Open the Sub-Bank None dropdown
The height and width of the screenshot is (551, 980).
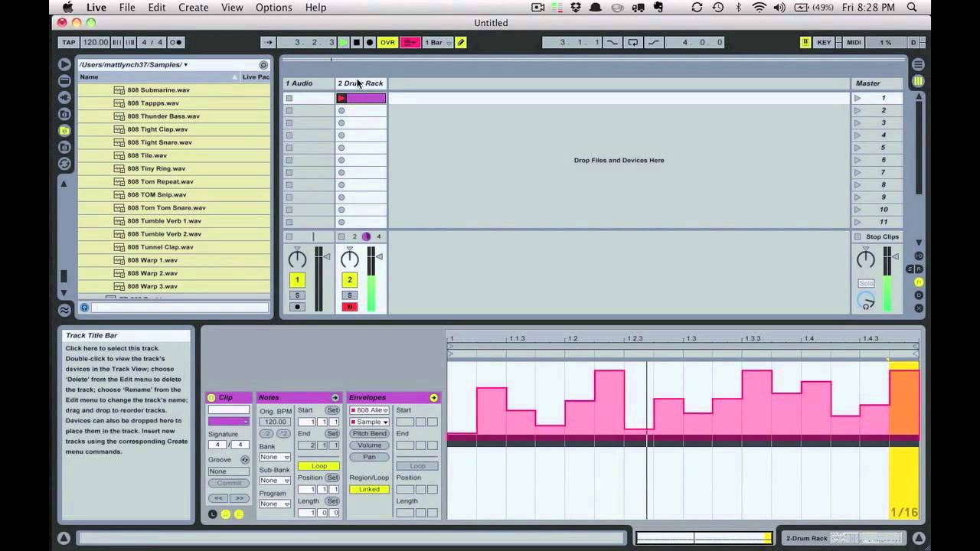274,481
